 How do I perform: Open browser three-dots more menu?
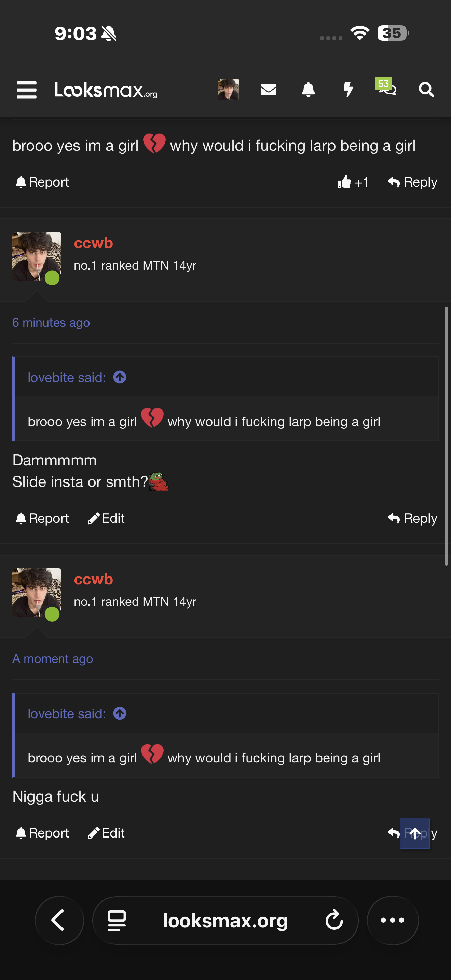point(393,920)
